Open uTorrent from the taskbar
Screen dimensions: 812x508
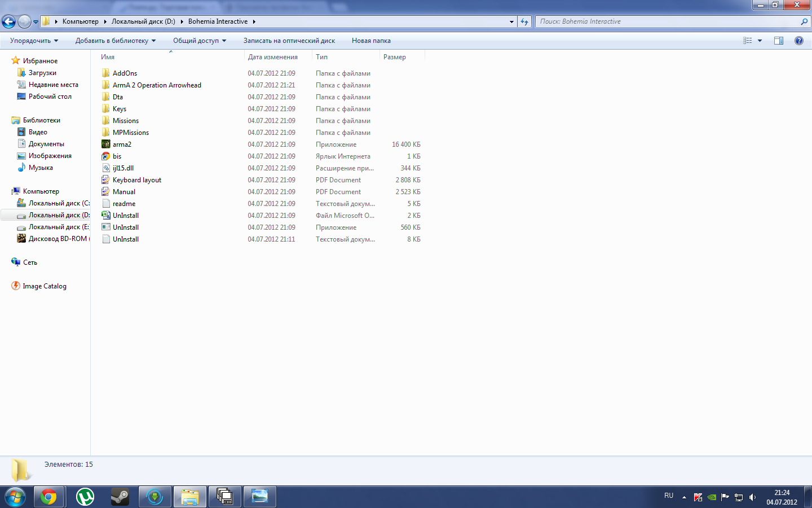click(85, 497)
